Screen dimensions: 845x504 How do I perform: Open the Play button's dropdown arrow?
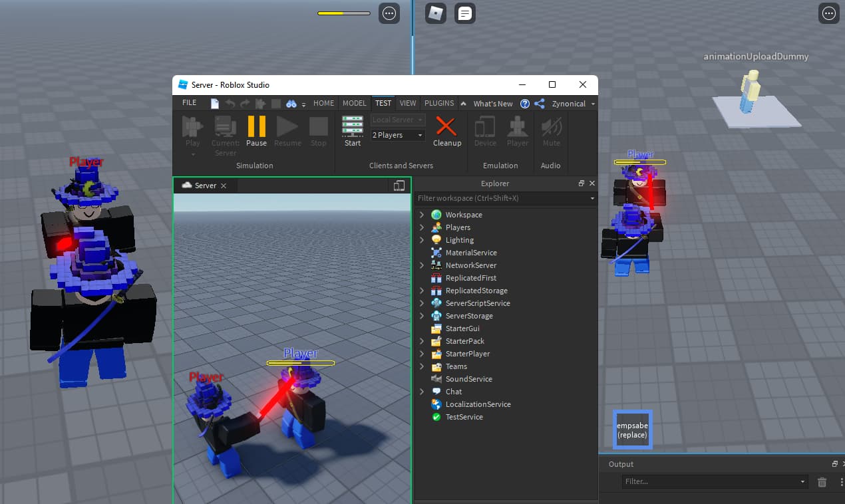pyautogui.click(x=193, y=154)
